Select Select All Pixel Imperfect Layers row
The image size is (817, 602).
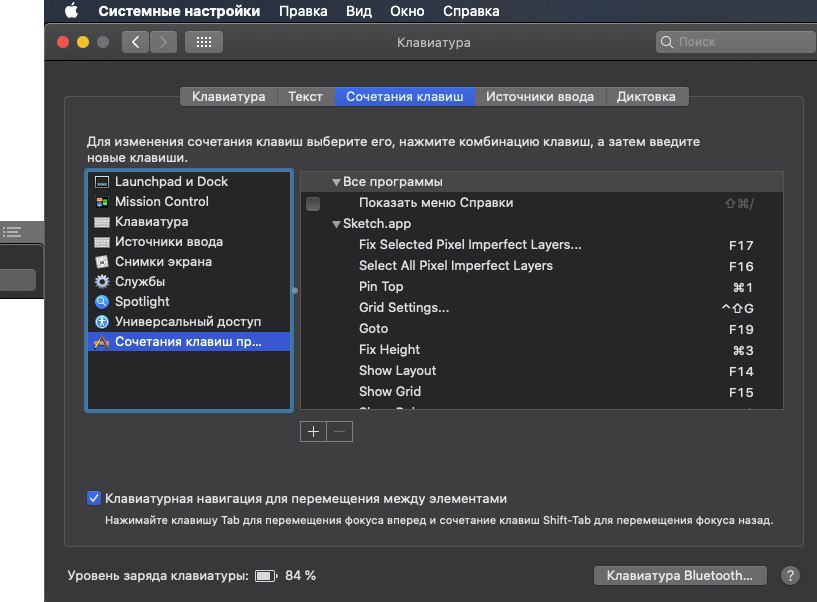click(542, 266)
